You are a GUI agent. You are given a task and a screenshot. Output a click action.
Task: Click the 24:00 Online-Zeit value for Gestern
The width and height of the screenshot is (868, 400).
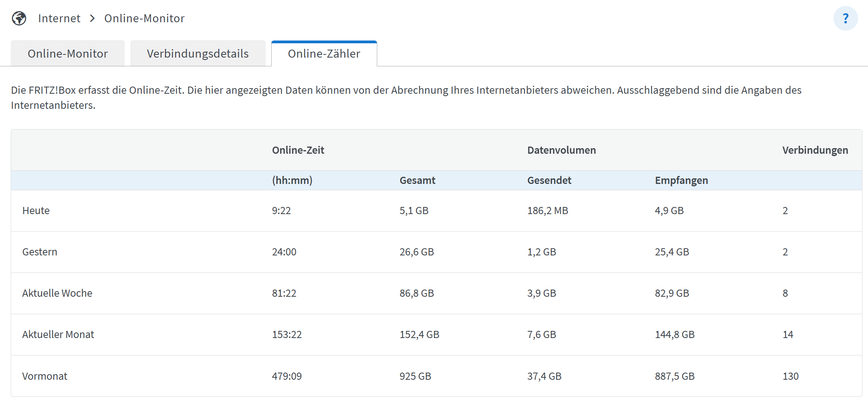click(284, 252)
